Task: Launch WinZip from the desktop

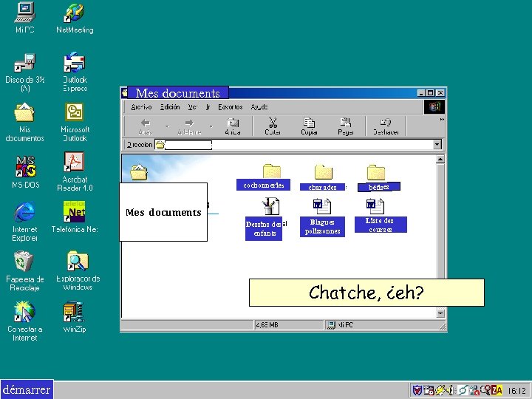Action: point(75,317)
